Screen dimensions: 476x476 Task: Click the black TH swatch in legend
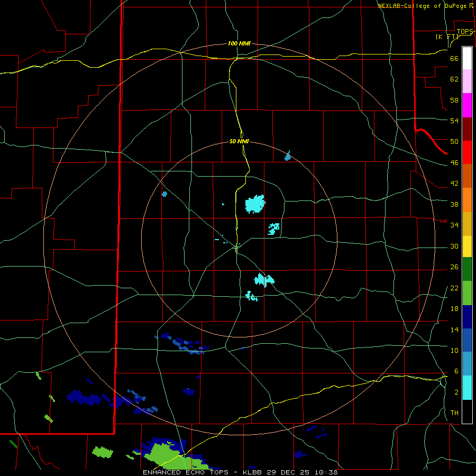point(467,411)
